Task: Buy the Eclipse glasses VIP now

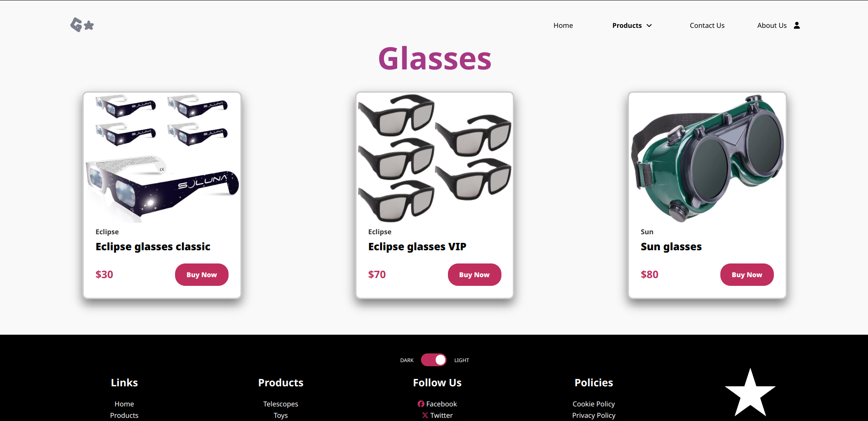Action: [x=474, y=274]
